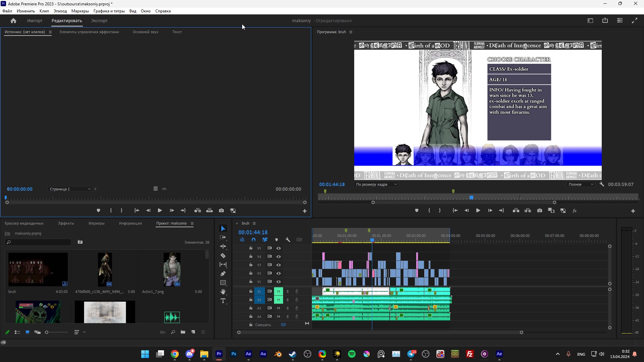Click Insert button in Source monitor
Image resolution: width=644 pixels, height=362 pixels.
click(x=198, y=210)
